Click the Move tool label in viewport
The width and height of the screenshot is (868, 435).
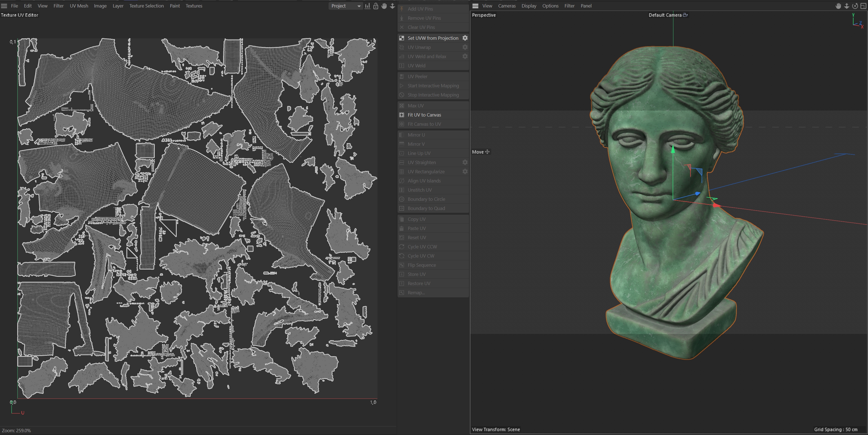(x=478, y=152)
